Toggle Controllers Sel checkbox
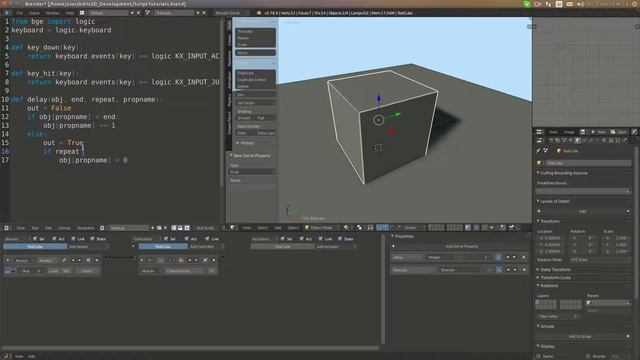The image size is (640, 360). tap(166, 238)
